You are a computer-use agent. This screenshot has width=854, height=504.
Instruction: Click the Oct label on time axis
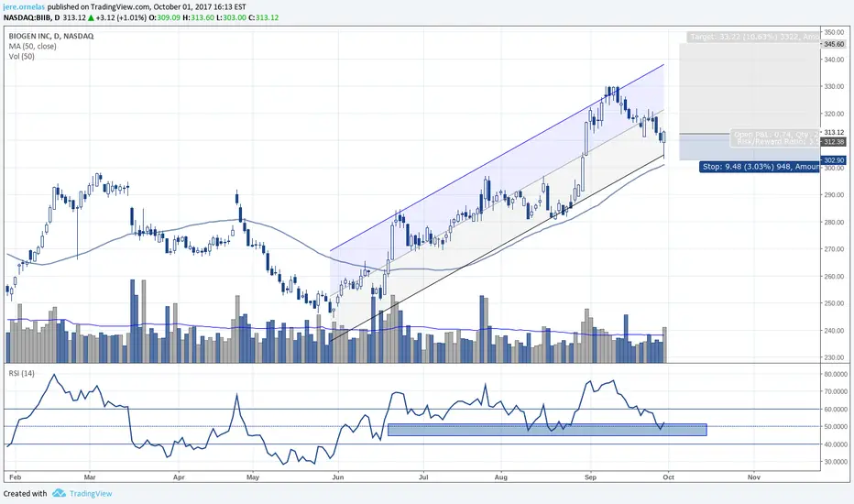(668, 477)
